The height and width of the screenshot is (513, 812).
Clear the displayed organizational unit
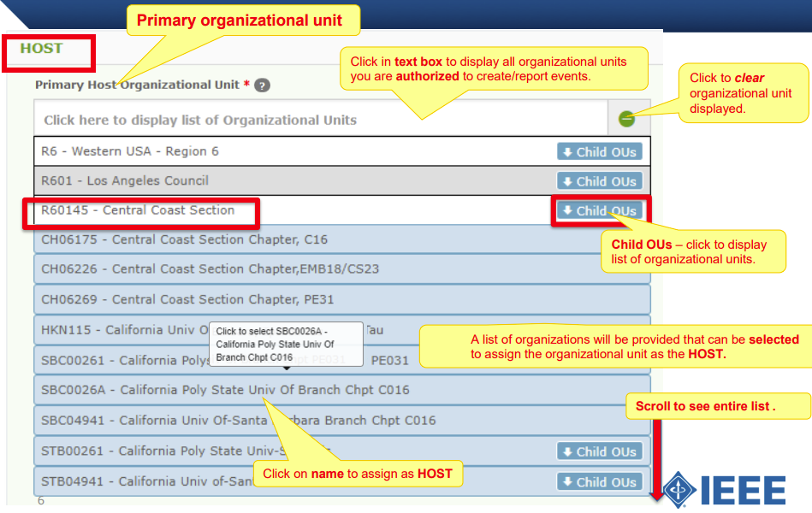(x=627, y=119)
